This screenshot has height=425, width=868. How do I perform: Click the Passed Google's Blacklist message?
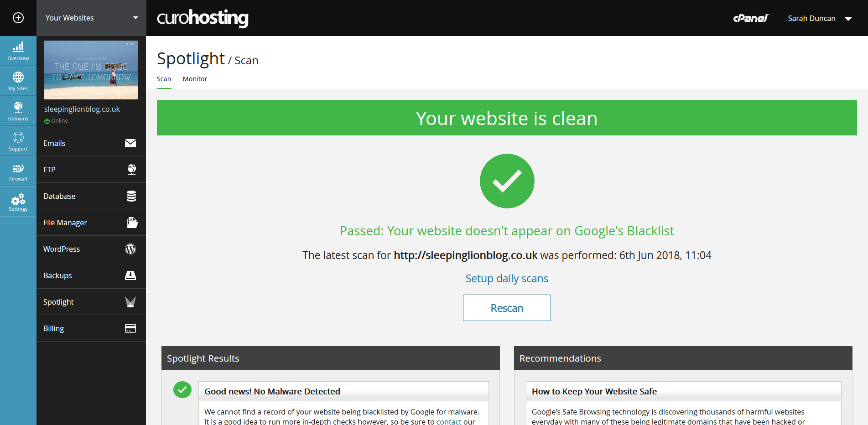(507, 231)
